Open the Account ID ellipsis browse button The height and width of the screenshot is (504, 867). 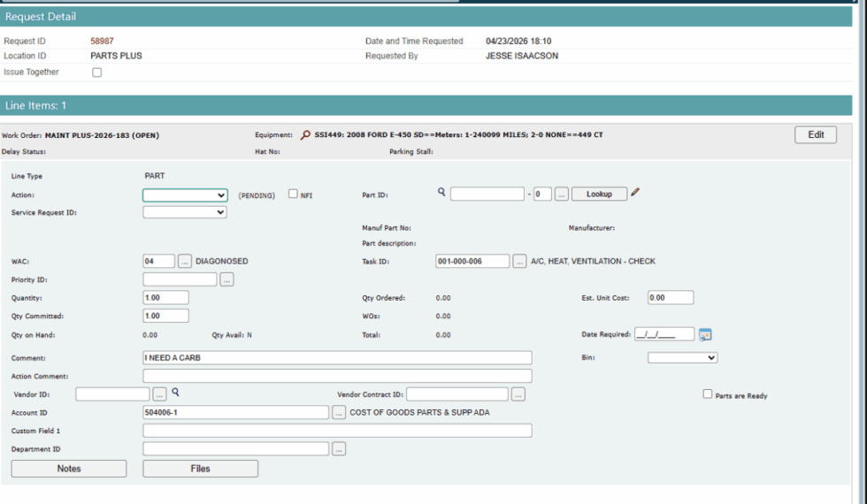[x=338, y=413]
